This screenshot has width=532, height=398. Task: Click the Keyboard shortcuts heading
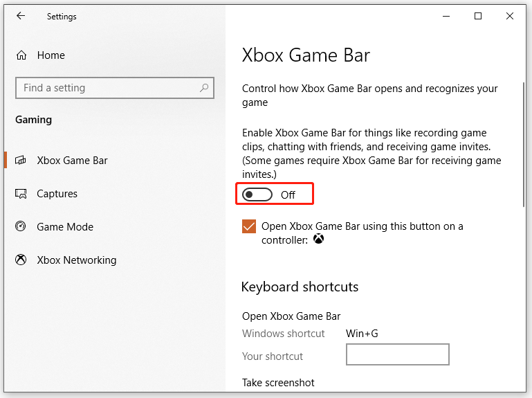[300, 287]
